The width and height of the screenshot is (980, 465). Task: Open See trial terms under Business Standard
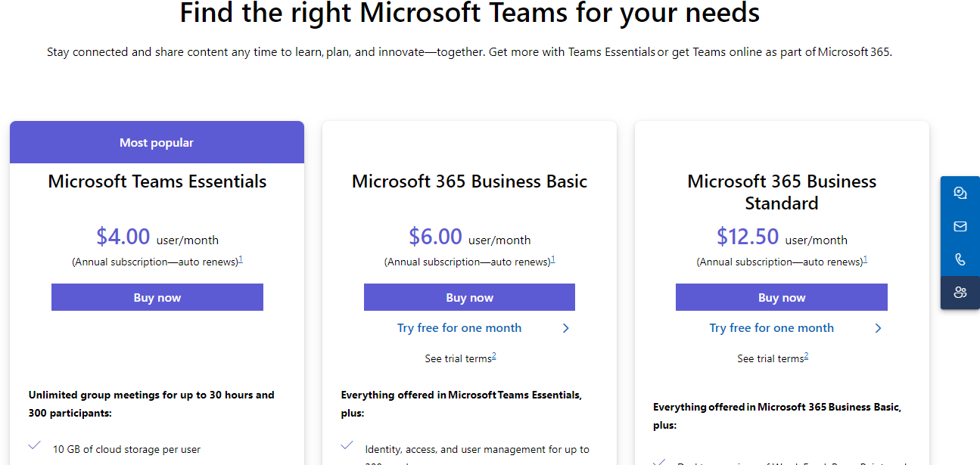point(770,358)
